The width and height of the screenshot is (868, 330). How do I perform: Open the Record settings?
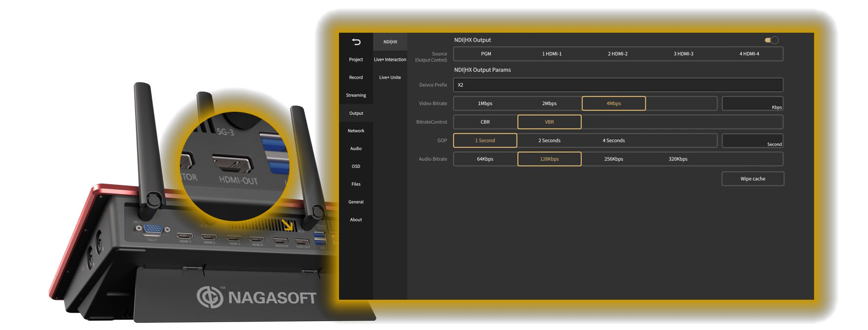pyautogui.click(x=356, y=78)
